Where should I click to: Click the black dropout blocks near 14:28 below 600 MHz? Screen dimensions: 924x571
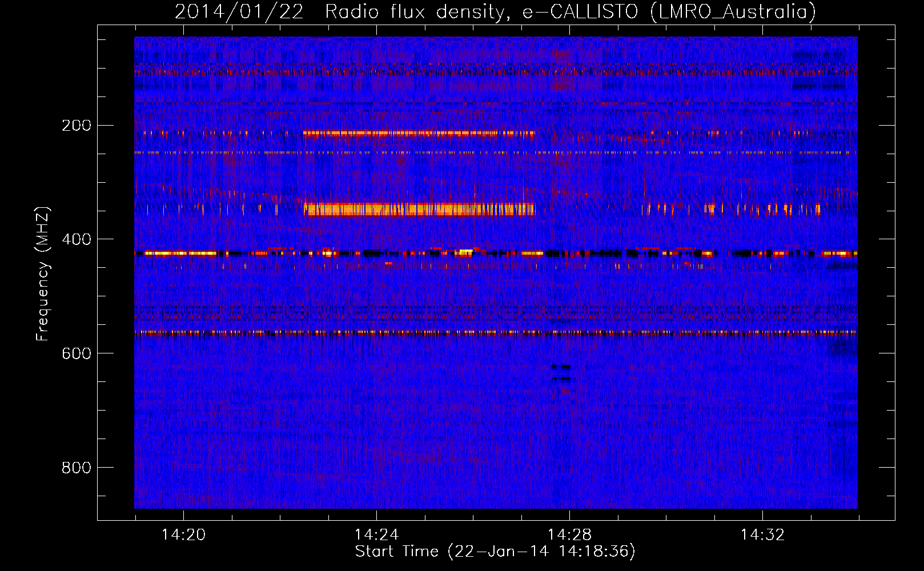pyautogui.click(x=561, y=373)
